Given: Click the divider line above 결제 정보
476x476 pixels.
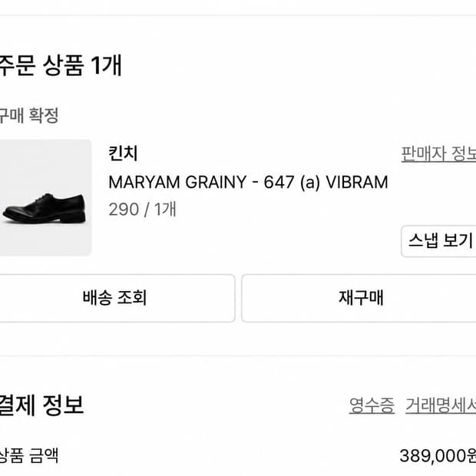Looking at the screenshot, I should [x=238, y=355].
